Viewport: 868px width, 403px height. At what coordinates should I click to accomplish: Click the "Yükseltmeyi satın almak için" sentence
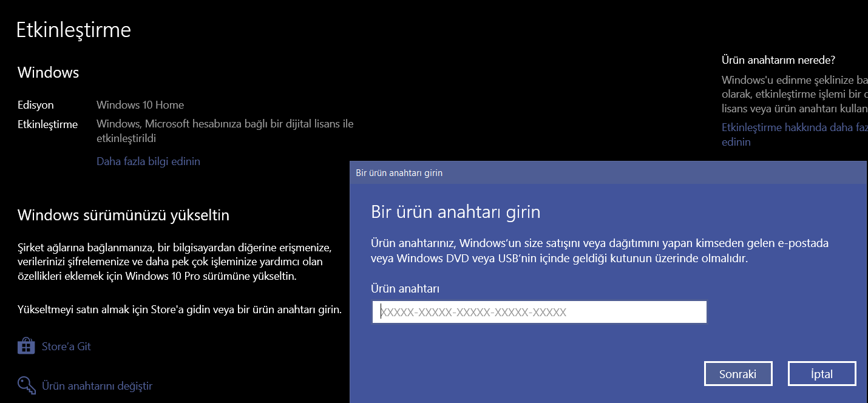point(180,310)
